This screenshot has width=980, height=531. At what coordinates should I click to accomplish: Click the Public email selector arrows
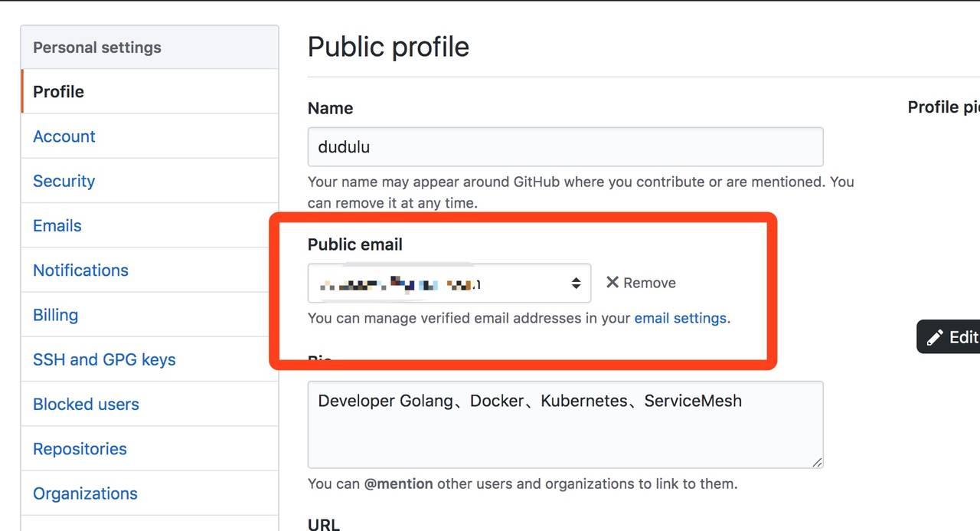(x=576, y=284)
